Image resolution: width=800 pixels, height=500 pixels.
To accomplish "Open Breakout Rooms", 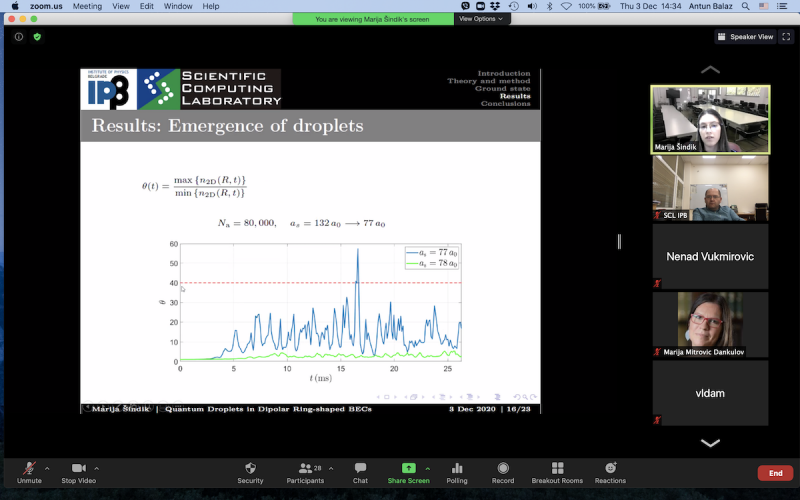I will 557,468.
